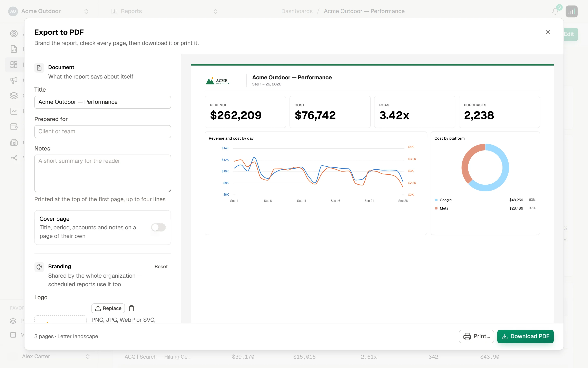The height and width of the screenshot is (368, 588).
Task: Click the Acme Outdoor — Performance breadcrumb
Action: (x=364, y=11)
